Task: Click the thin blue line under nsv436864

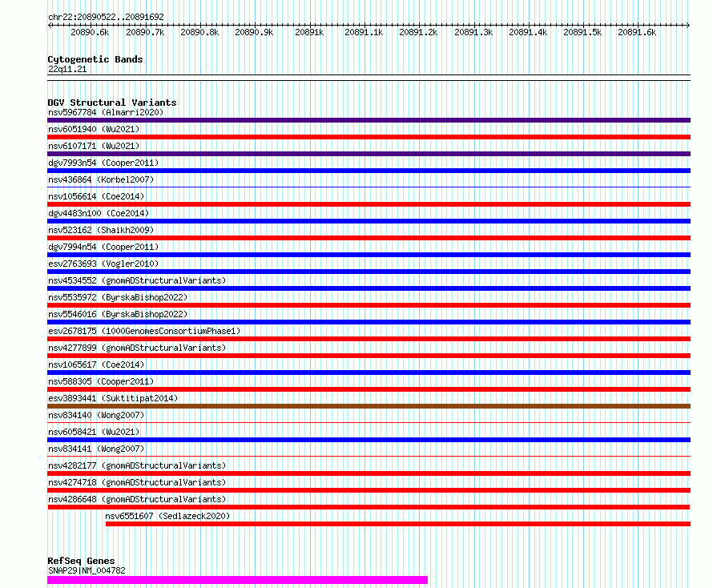Action: [x=369, y=187]
